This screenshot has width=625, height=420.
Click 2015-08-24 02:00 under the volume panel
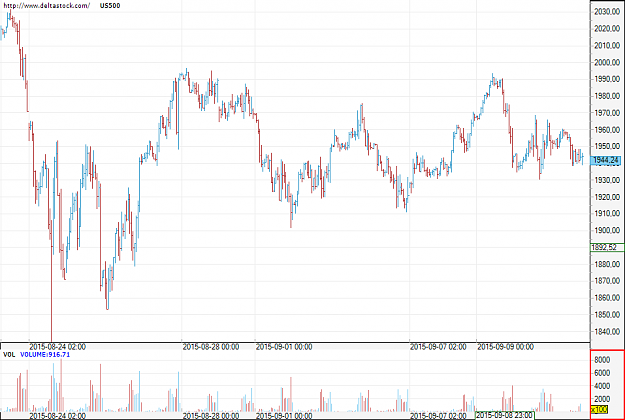pos(57,416)
